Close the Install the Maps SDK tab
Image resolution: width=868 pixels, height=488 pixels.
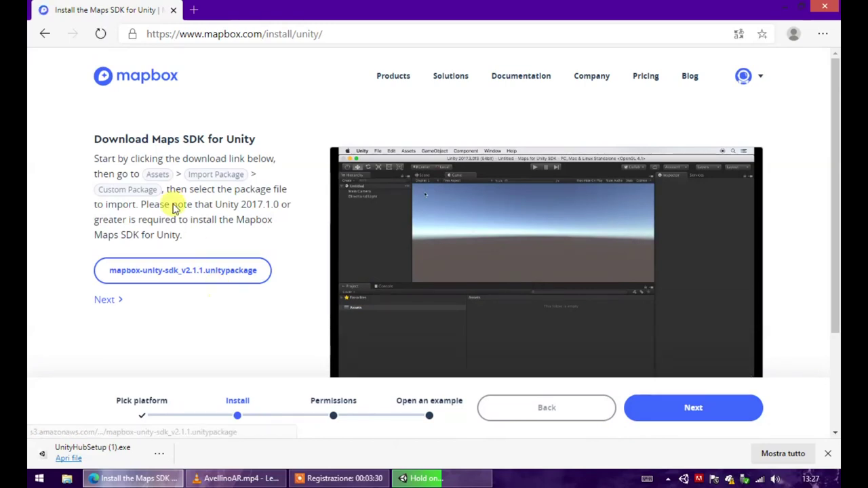[x=173, y=9]
